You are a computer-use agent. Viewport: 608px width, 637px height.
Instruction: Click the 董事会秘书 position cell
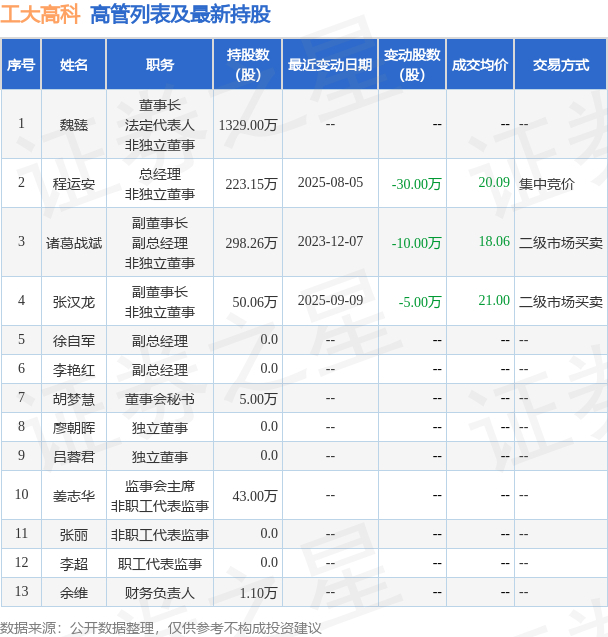point(160,399)
